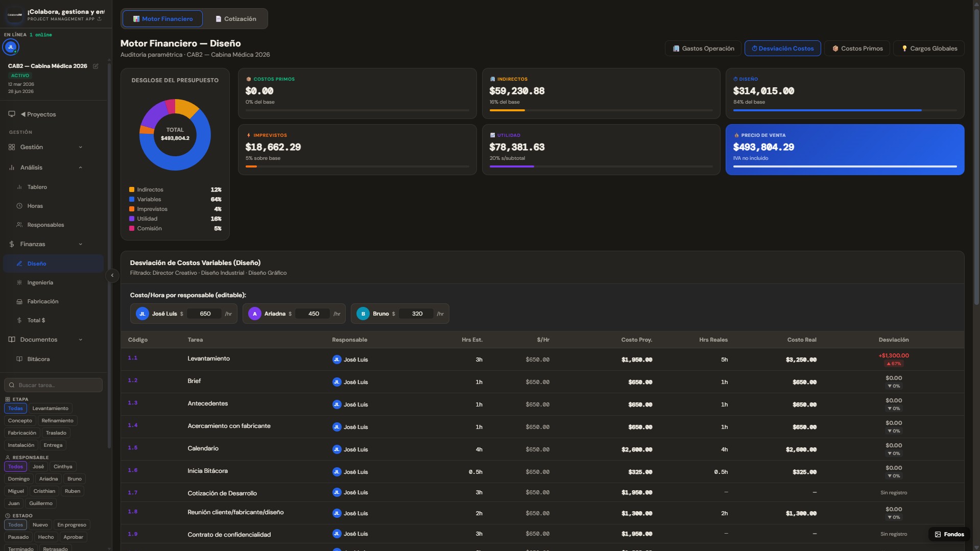Click the JL online user avatar
The width and height of the screenshot is (980, 551).
11,47
